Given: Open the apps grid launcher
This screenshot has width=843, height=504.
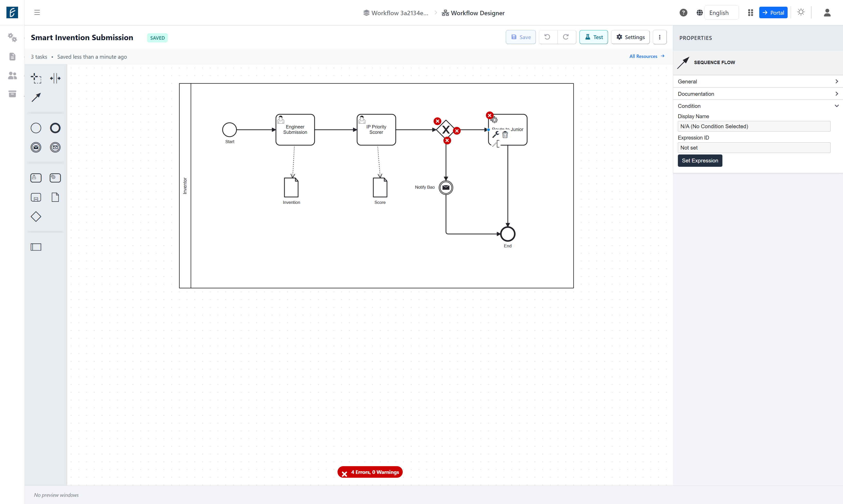Looking at the screenshot, I should click(751, 13).
